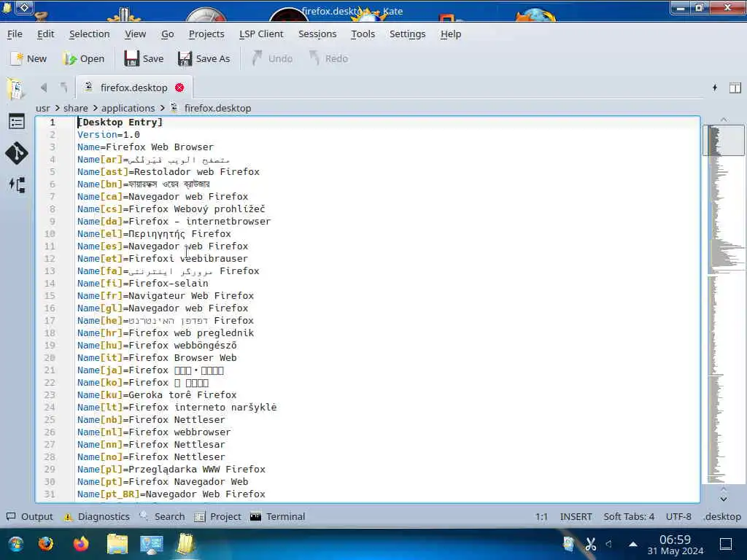Open the Settings menu

click(407, 34)
